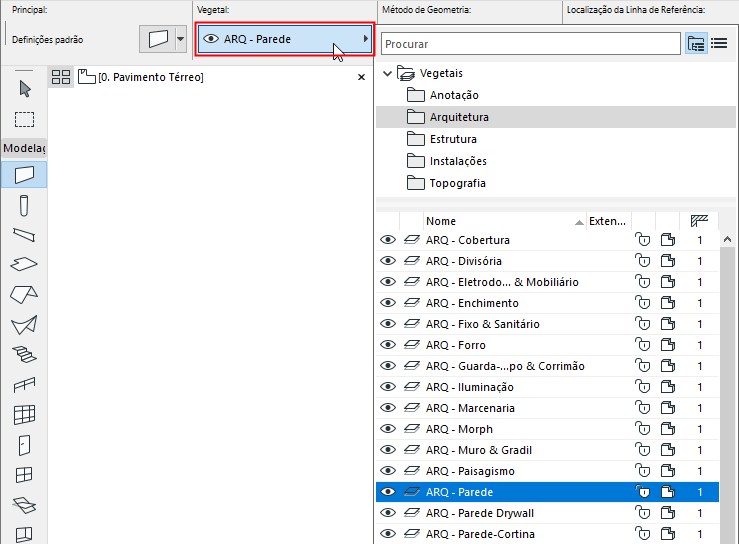Toggle lock for ARQ - Cobertura layer
739x544 pixels.
click(642, 240)
